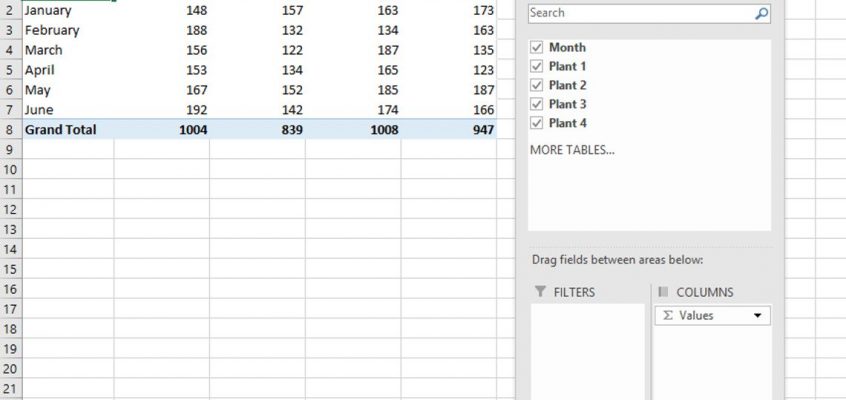Click the search magnifier icon in field list
Screen dimensions: 846x400
(761, 13)
